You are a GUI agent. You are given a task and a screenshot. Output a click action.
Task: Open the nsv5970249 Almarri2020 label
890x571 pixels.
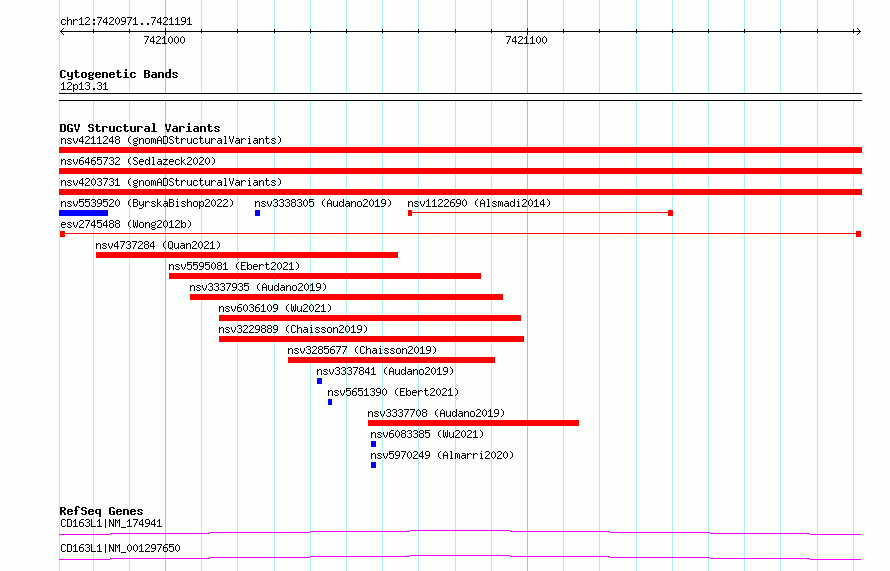coord(442,455)
